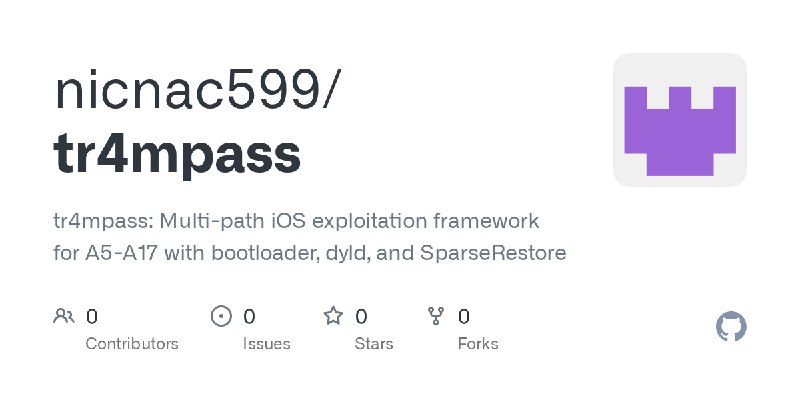Click the contributors count number
The height and width of the screenshot is (400, 800).
[x=92, y=317]
